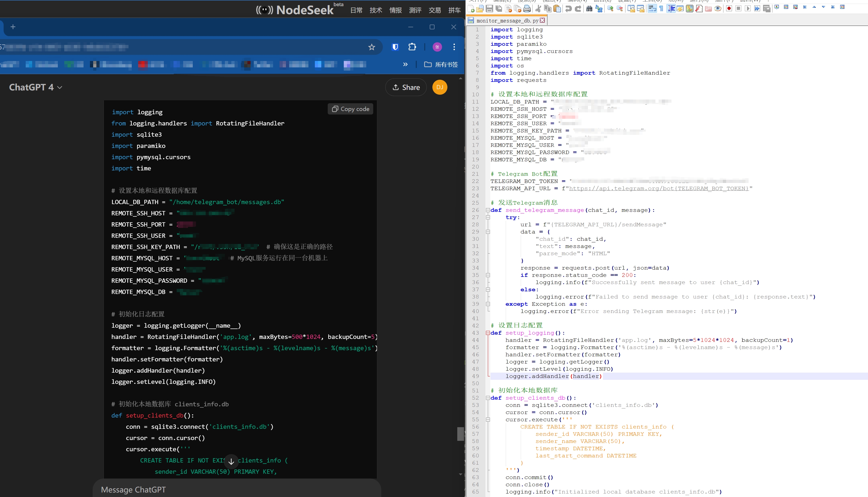Open Find with the binoculars icon
Screen dimensions: 868x497
589,9
